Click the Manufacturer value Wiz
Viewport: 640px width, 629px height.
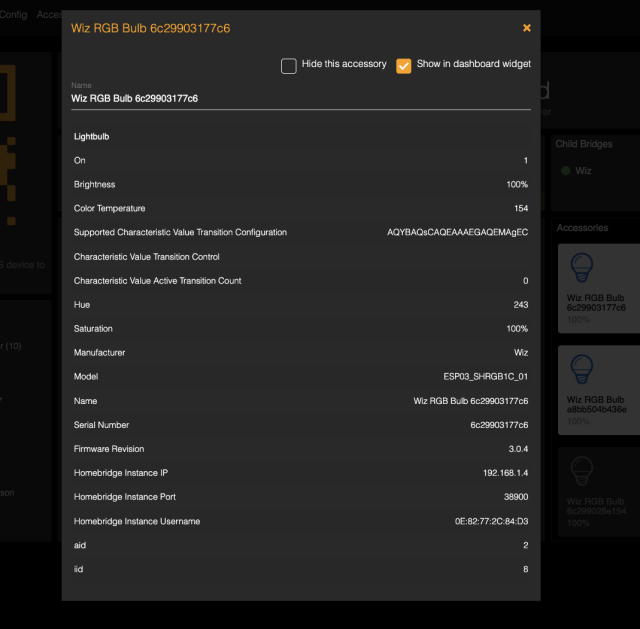[521, 353]
